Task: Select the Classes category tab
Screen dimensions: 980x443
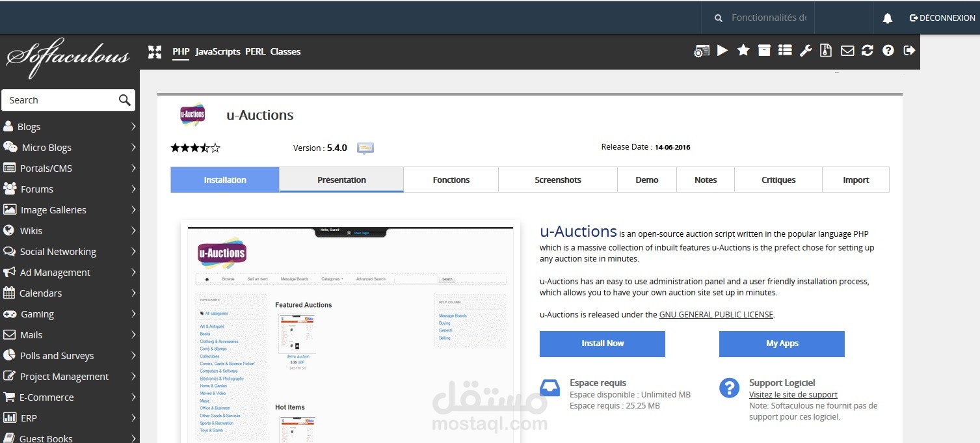Action: [x=285, y=51]
